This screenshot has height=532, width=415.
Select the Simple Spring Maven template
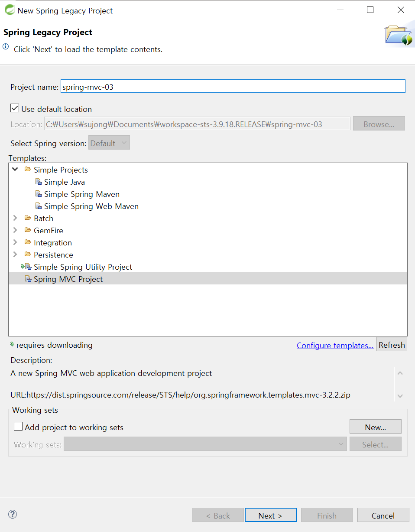(82, 194)
